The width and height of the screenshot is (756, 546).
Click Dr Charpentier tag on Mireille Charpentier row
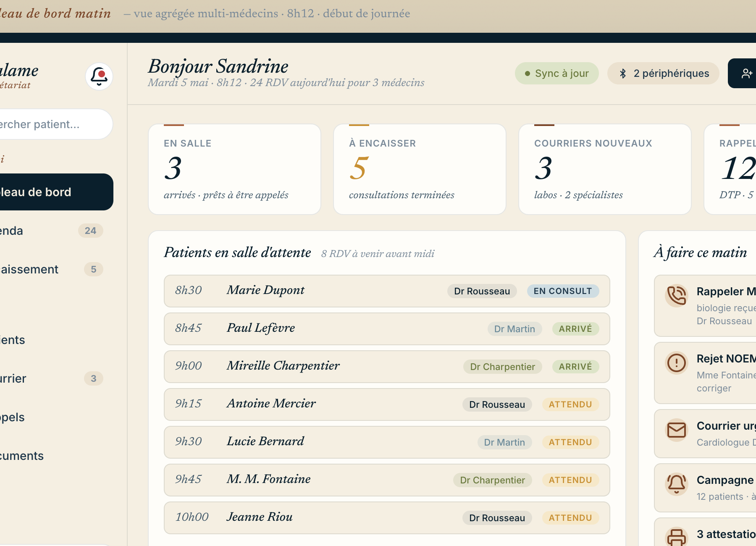coord(502,367)
